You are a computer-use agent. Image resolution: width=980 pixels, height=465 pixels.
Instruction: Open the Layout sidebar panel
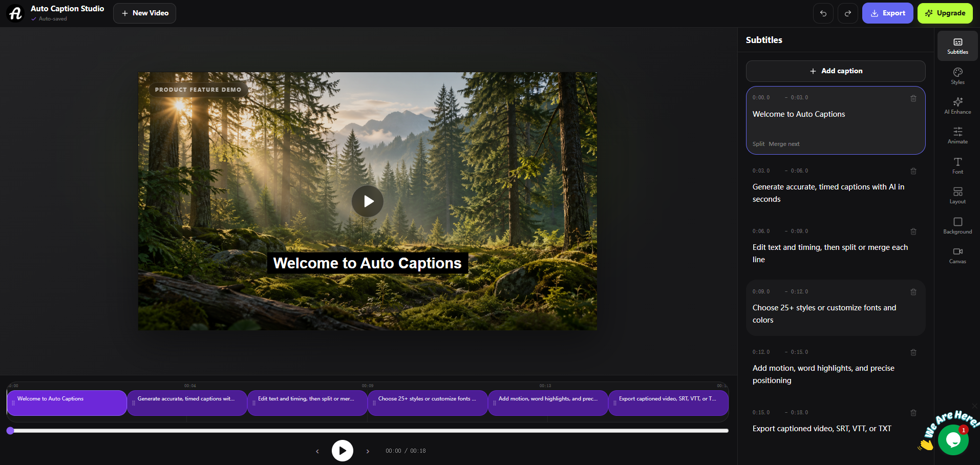pyautogui.click(x=957, y=195)
